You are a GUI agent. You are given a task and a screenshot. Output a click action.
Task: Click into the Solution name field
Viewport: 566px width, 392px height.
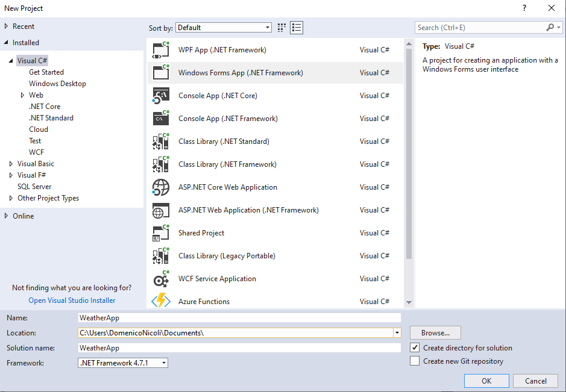[x=239, y=347]
